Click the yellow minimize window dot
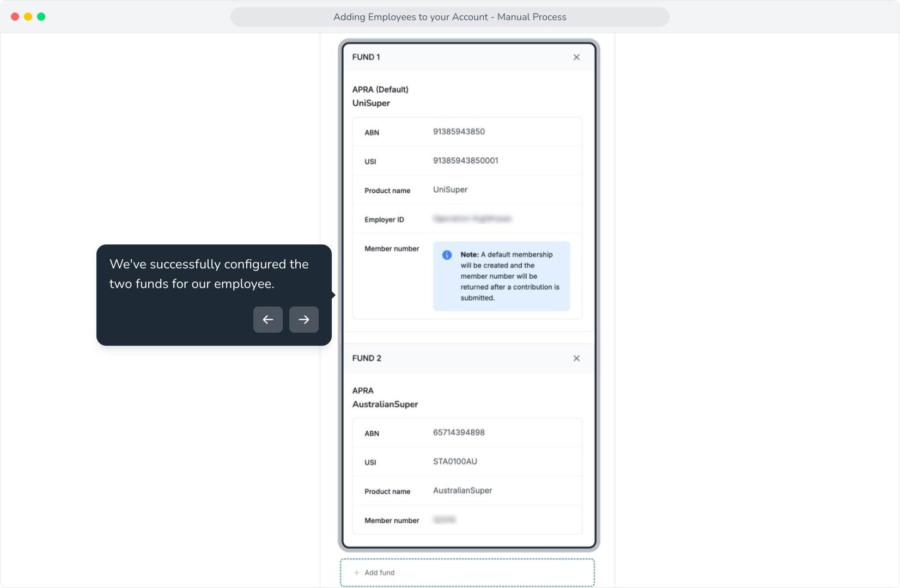This screenshot has height=588, width=900. (x=28, y=17)
